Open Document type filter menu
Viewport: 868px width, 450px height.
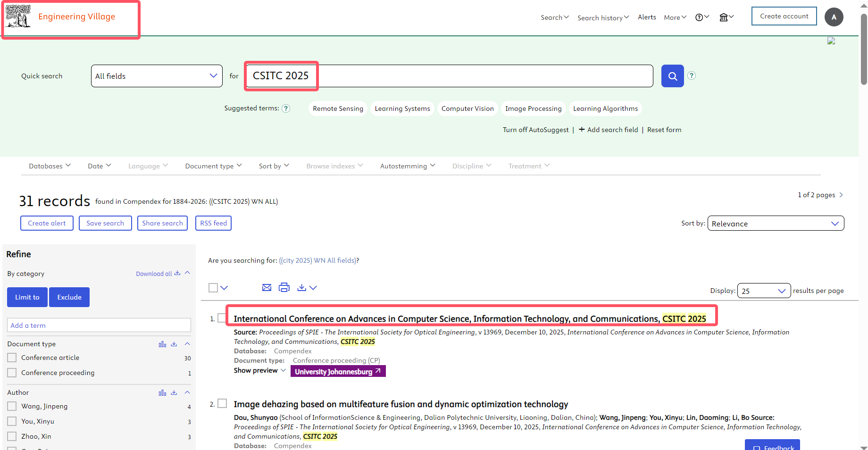click(x=213, y=166)
